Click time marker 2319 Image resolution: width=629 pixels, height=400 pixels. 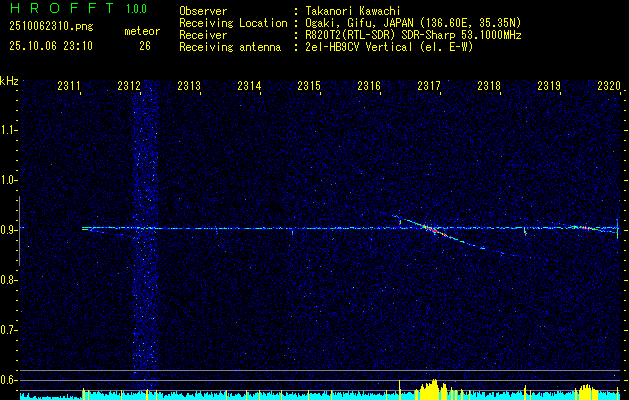[x=549, y=85]
